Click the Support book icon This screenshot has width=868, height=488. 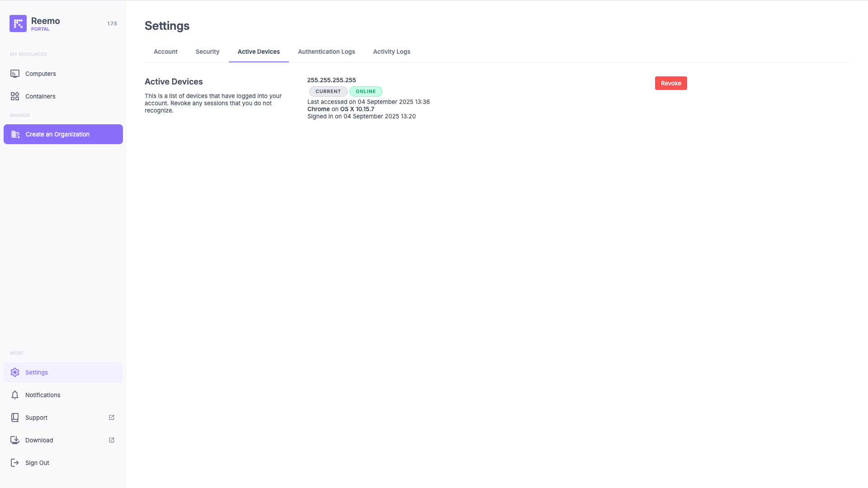click(15, 418)
